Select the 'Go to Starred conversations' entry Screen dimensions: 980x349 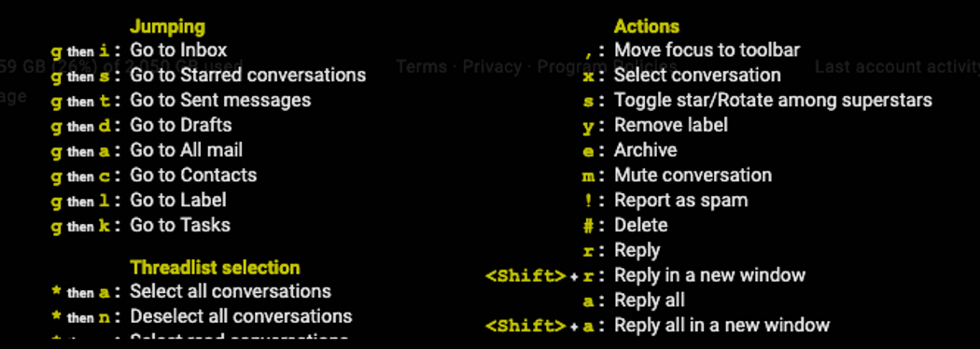[248, 75]
